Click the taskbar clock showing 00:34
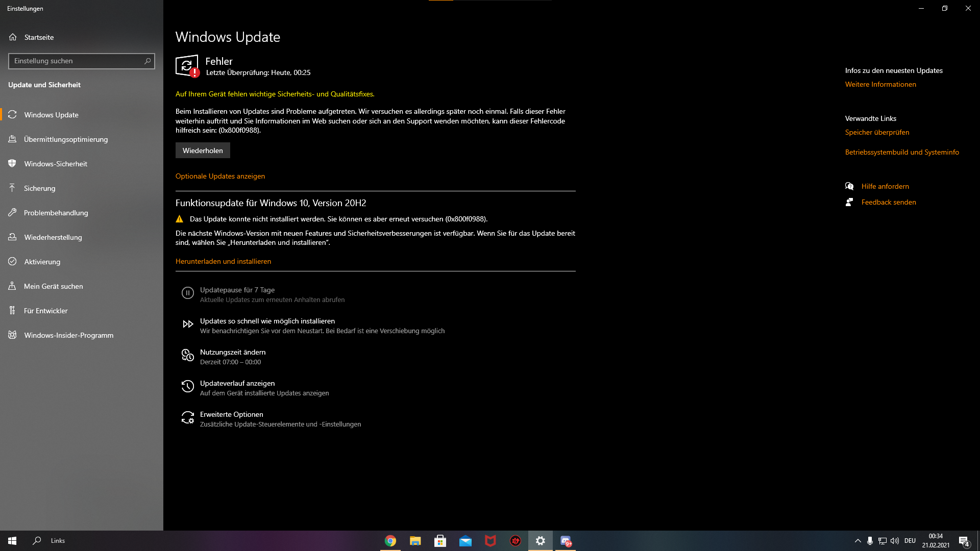Image resolution: width=980 pixels, height=551 pixels. [936, 541]
